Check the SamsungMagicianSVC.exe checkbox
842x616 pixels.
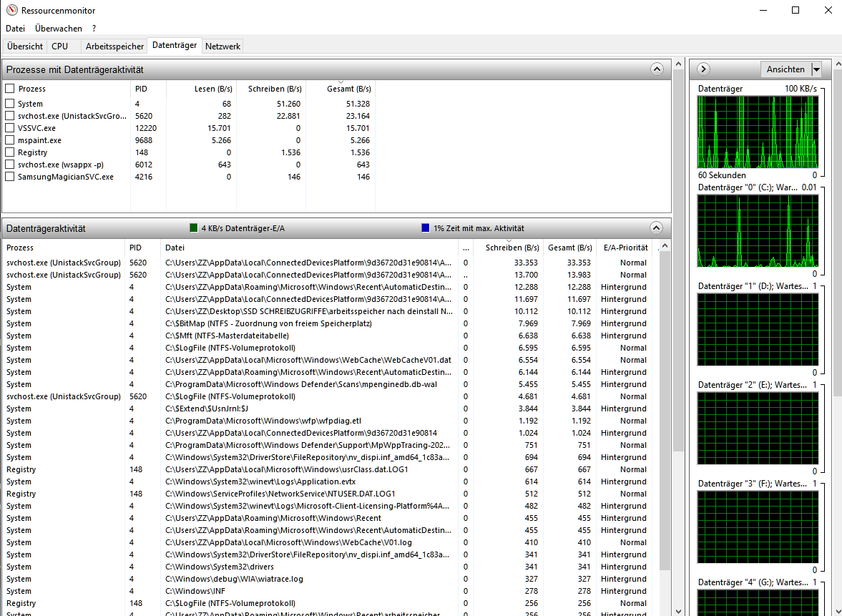pos(10,177)
